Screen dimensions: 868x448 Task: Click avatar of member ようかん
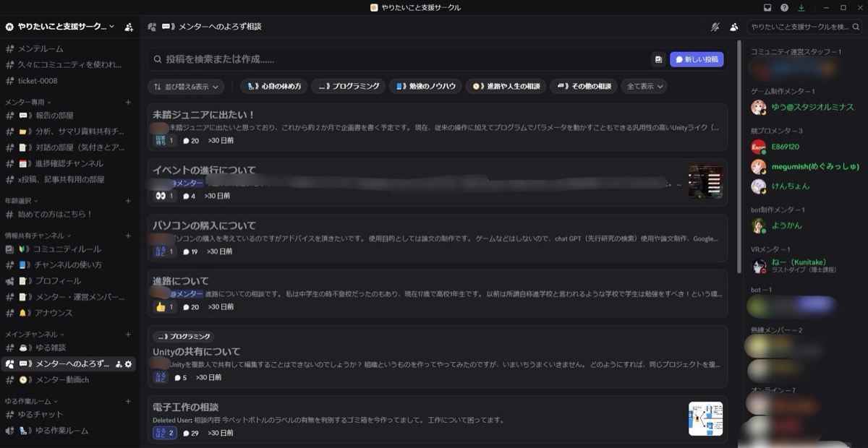click(x=758, y=225)
